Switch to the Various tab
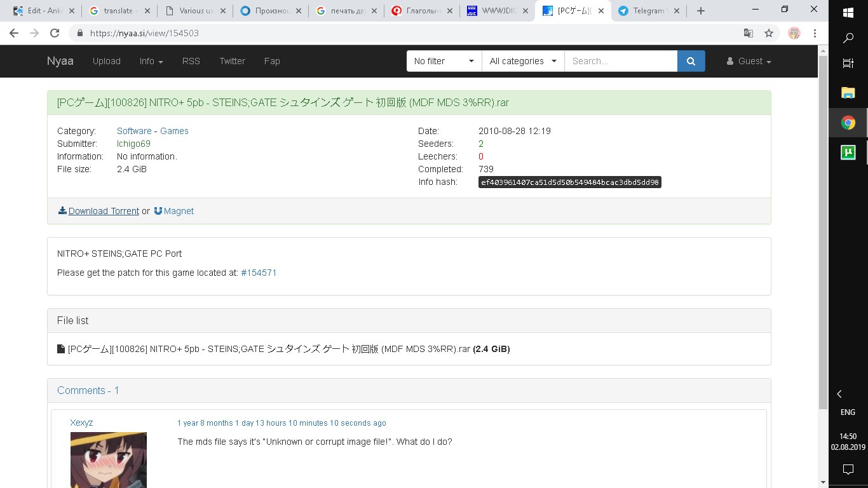This screenshot has height=488, width=868. [195, 11]
